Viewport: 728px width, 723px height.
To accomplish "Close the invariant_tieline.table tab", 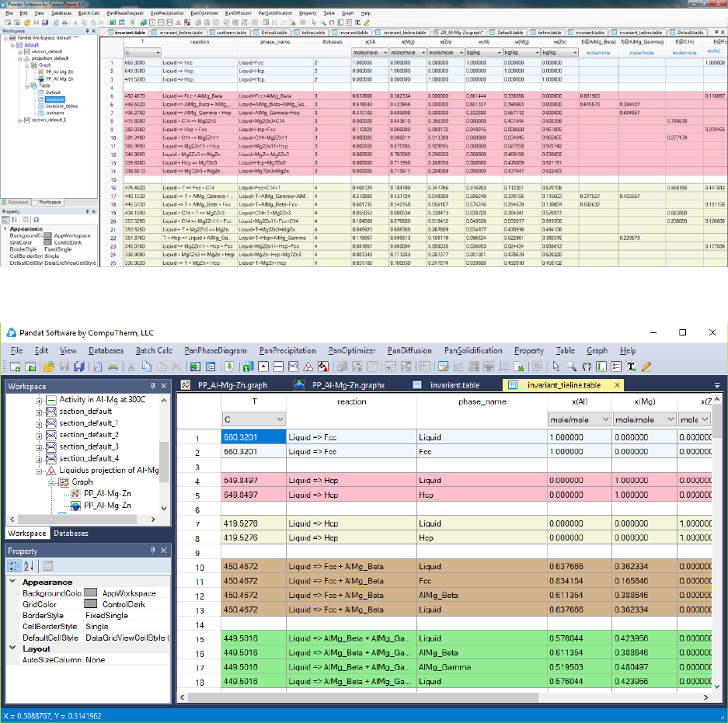I will 617,385.
